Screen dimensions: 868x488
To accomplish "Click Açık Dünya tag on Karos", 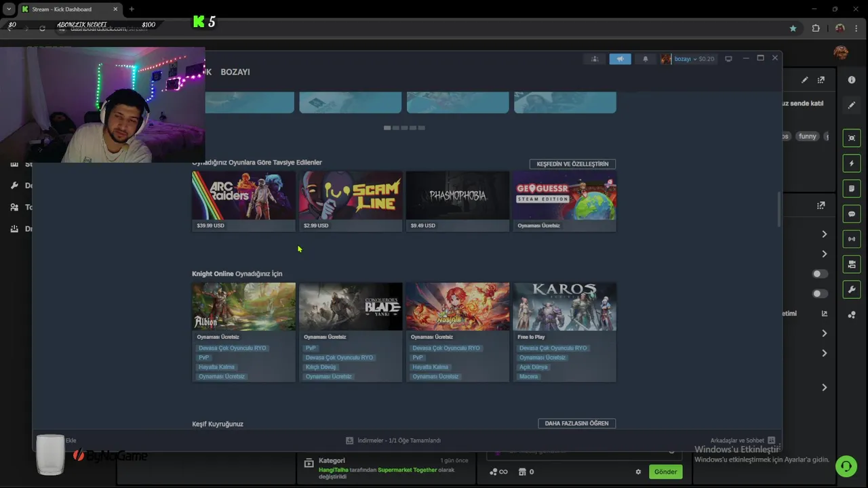I will [533, 367].
